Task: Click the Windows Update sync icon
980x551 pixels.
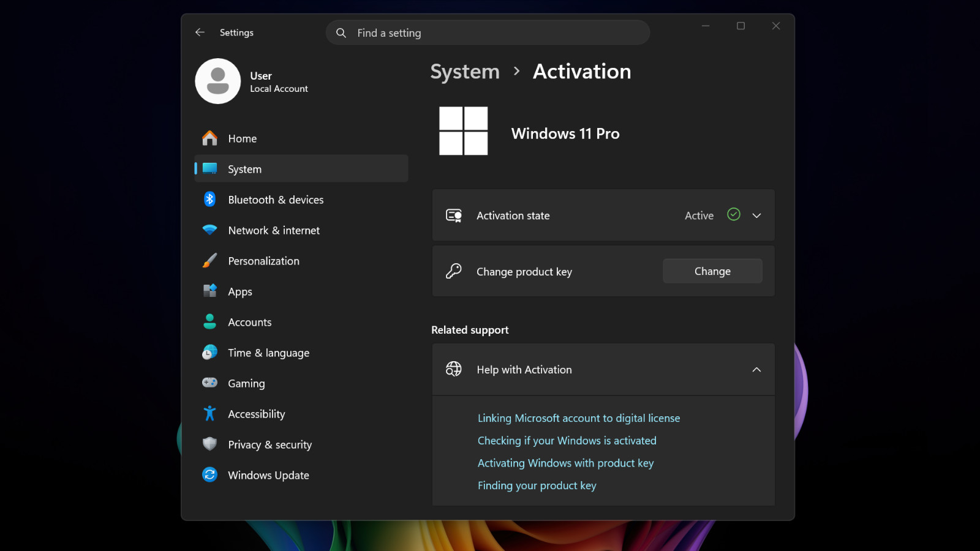Action: [x=209, y=474]
